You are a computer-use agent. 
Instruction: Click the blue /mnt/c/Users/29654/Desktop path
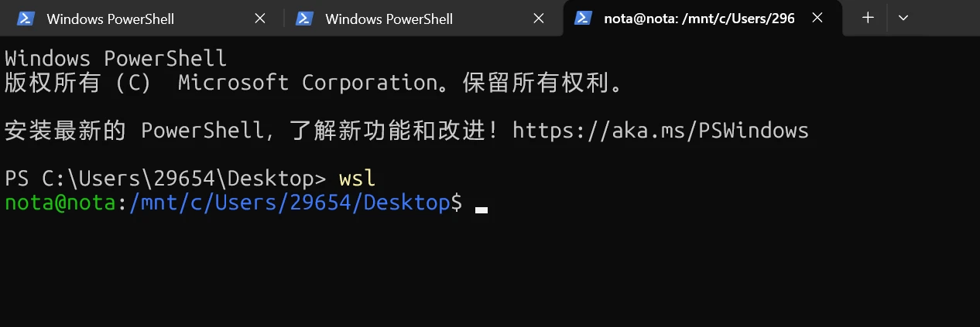click(x=290, y=203)
